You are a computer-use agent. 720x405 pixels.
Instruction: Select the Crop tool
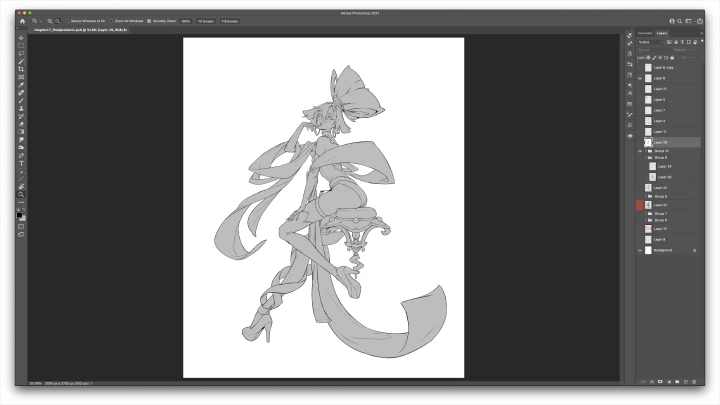point(21,69)
